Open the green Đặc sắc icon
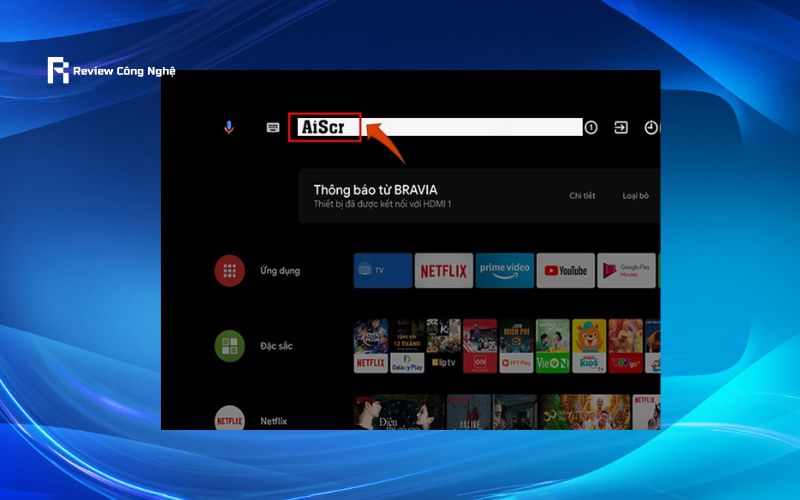The width and height of the screenshot is (800, 500). pos(230,346)
